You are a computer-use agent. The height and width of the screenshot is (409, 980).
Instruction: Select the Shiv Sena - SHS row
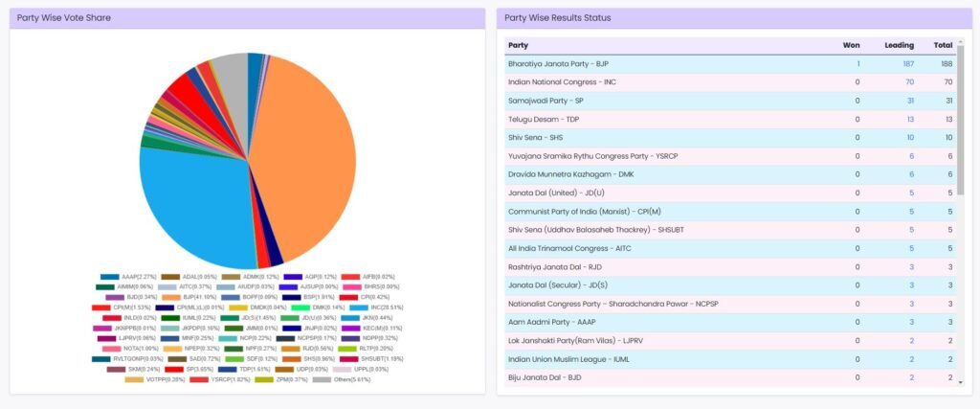(x=670, y=138)
